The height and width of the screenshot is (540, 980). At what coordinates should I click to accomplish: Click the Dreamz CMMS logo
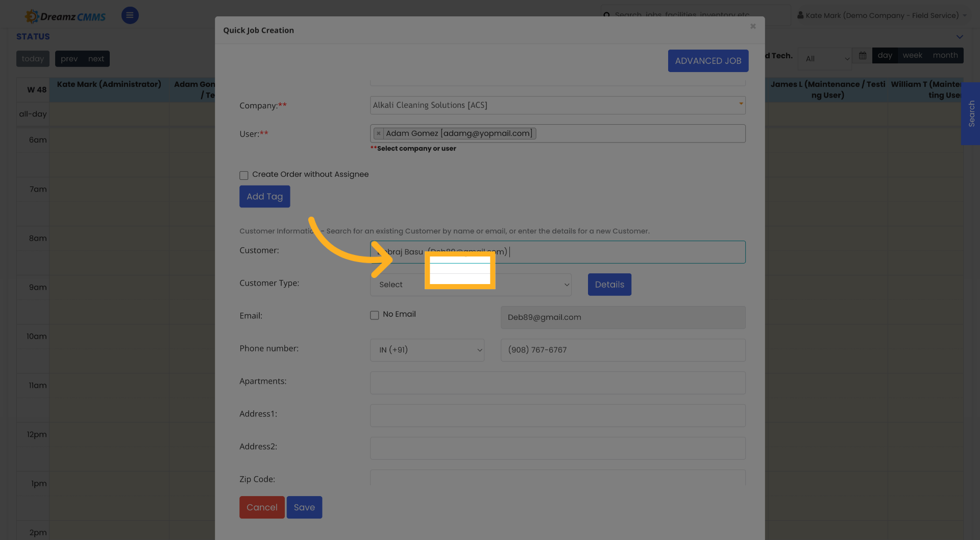tap(65, 15)
